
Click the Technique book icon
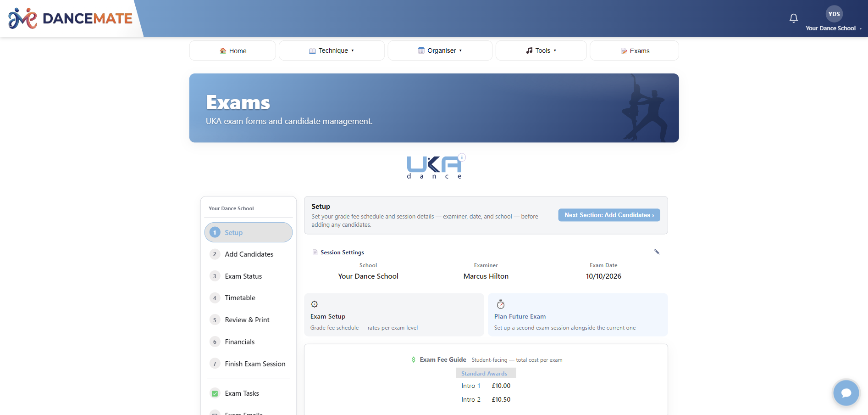(x=312, y=51)
